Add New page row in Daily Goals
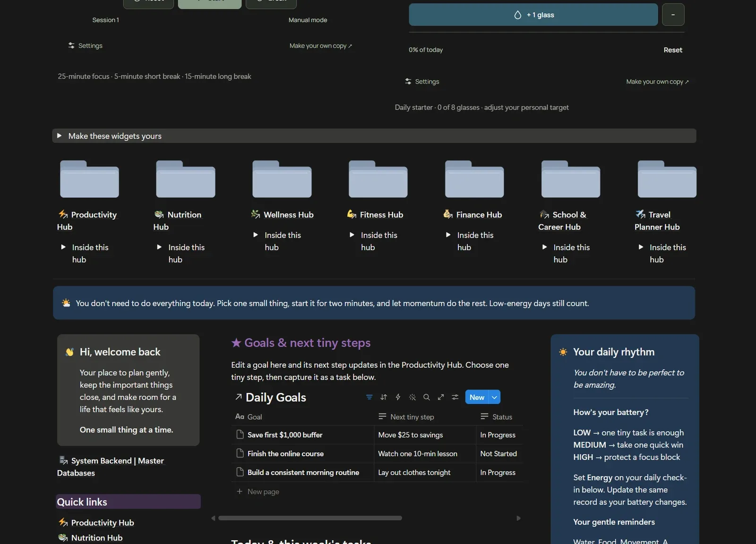The height and width of the screenshot is (544, 756). click(x=258, y=492)
